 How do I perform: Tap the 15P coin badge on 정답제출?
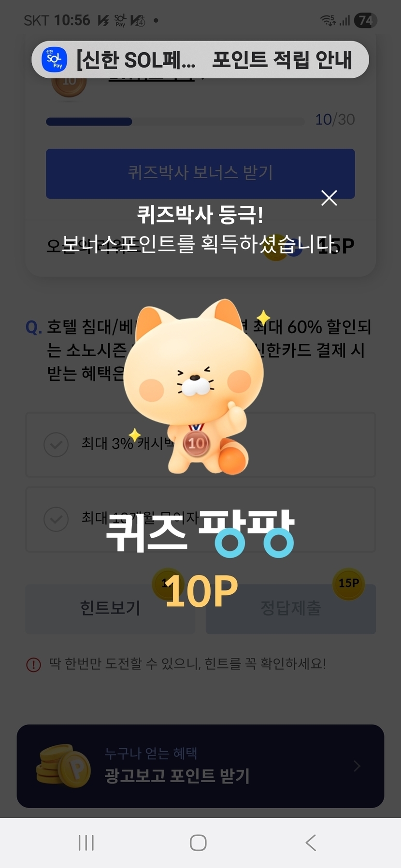tap(348, 584)
